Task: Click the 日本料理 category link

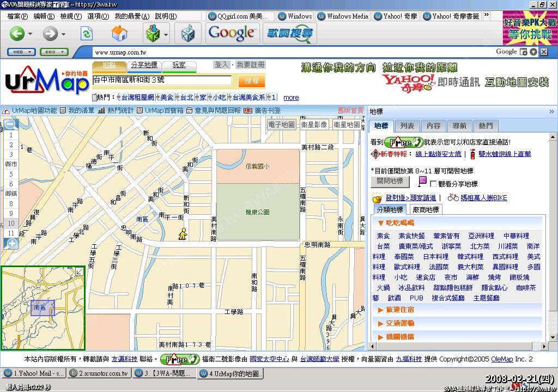Action: [435, 257]
